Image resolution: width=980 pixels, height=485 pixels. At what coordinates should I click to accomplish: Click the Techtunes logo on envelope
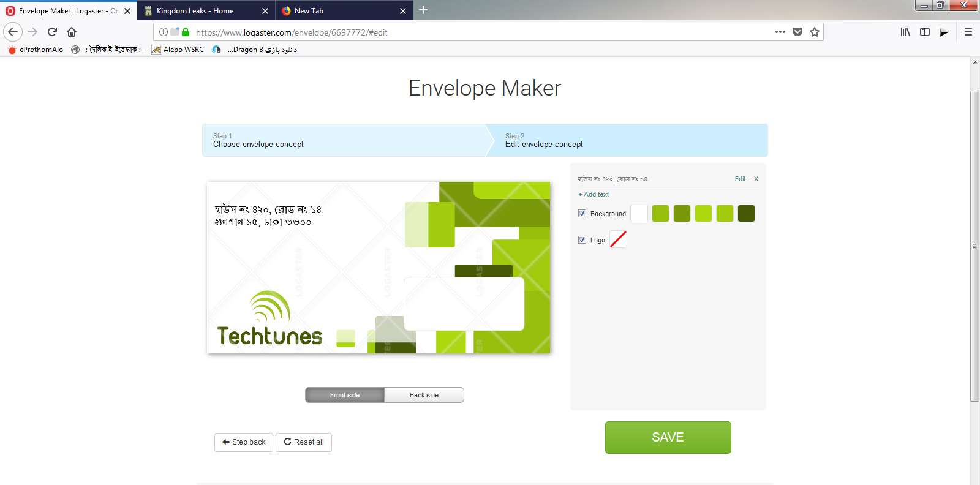pyautogui.click(x=269, y=318)
